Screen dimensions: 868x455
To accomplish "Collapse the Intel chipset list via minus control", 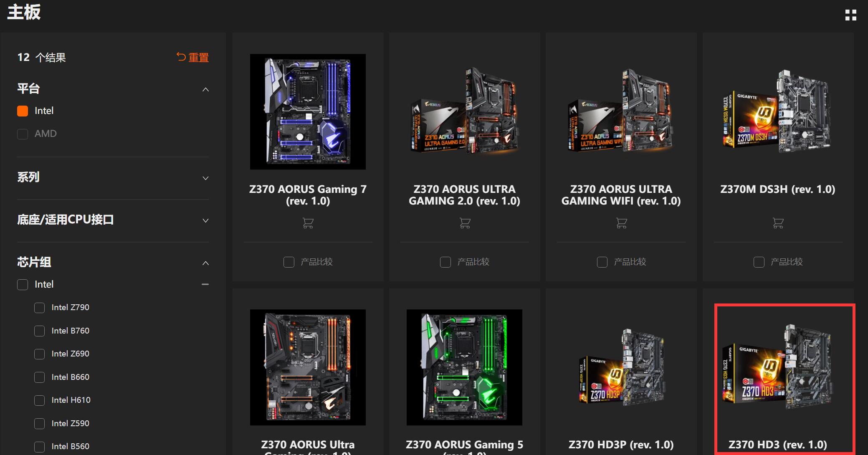I will click(x=205, y=284).
